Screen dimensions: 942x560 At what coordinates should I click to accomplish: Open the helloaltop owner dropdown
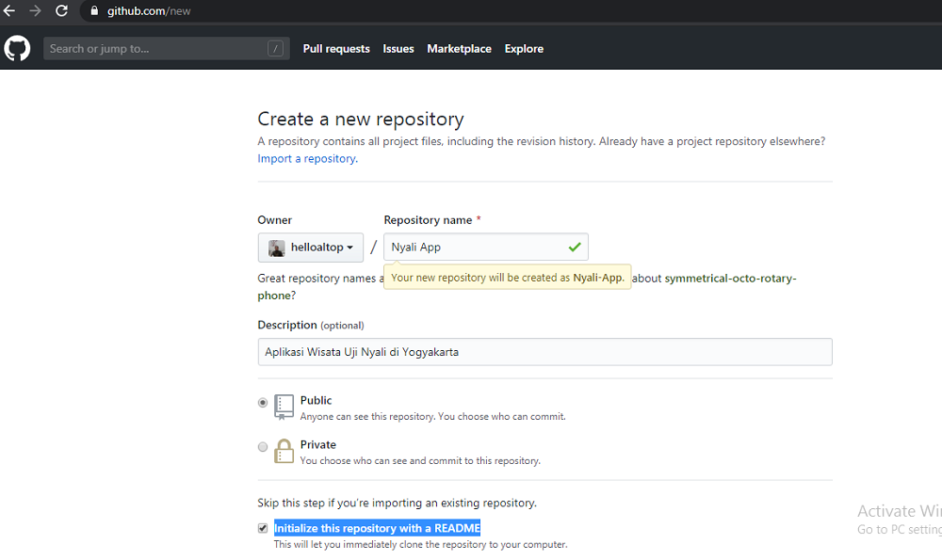click(x=311, y=248)
